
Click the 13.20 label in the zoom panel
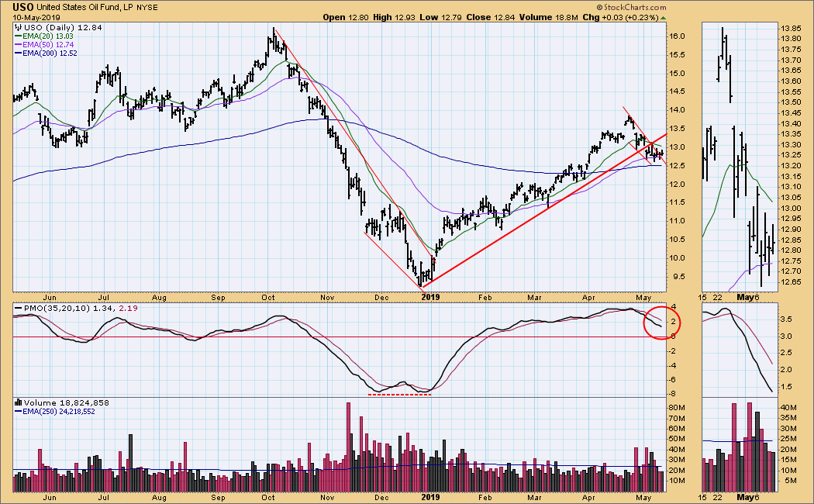click(791, 166)
